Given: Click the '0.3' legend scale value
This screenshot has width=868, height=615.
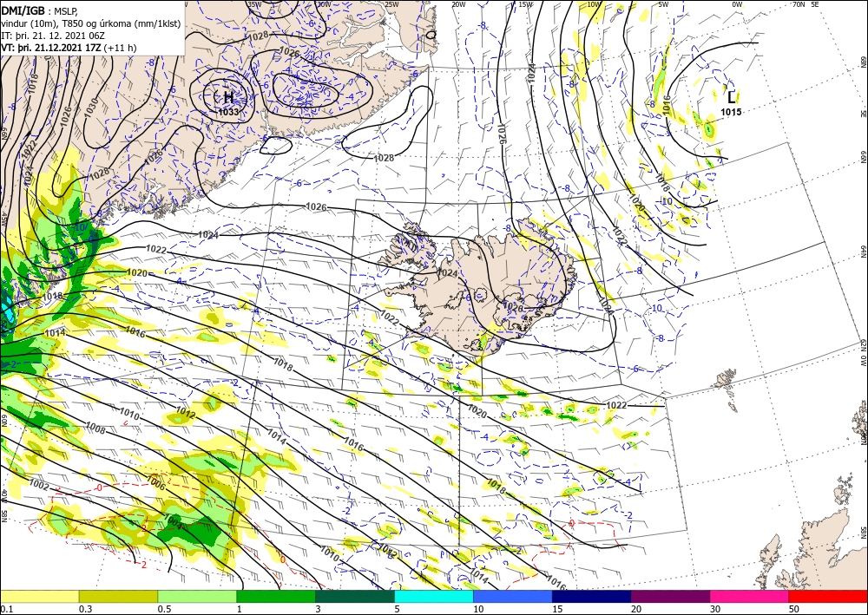Looking at the screenshot, I should 85,609.
